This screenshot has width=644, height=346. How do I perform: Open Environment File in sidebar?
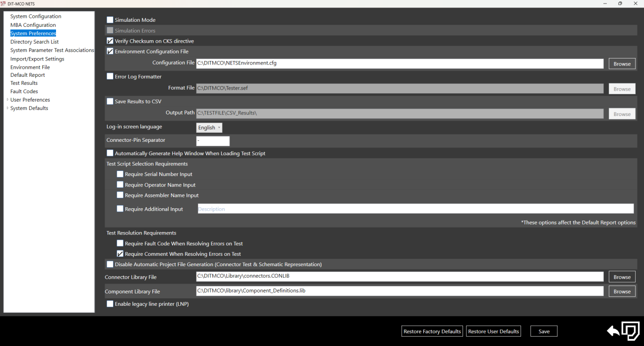pos(30,67)
